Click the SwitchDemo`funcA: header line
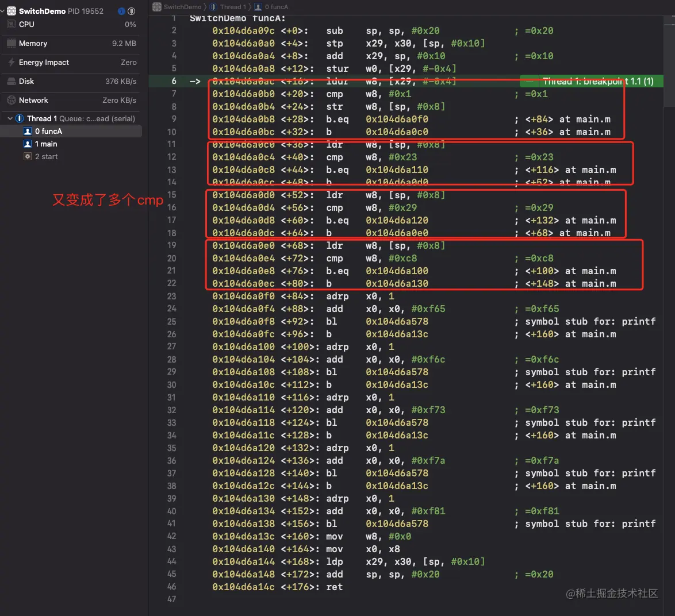Screen dimensions: 675x616 coord(237,18)
